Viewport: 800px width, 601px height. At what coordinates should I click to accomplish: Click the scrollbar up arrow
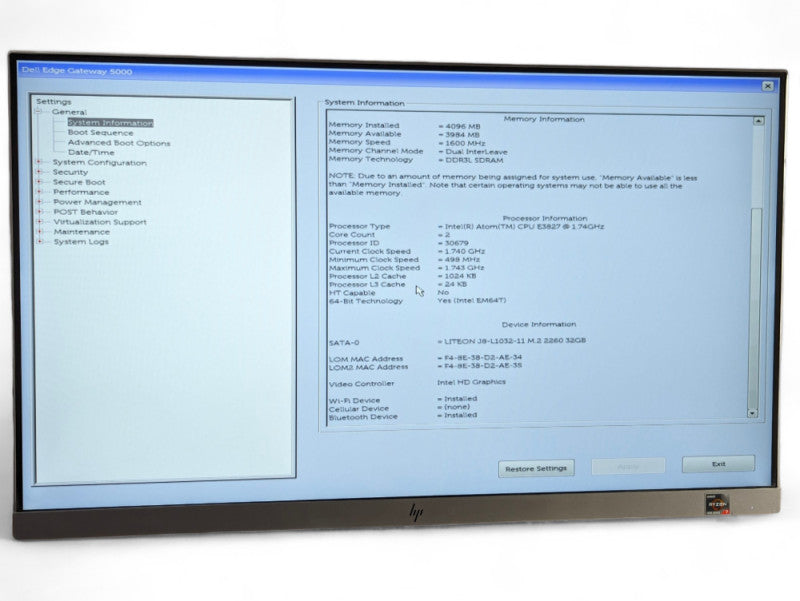[758, 121]
